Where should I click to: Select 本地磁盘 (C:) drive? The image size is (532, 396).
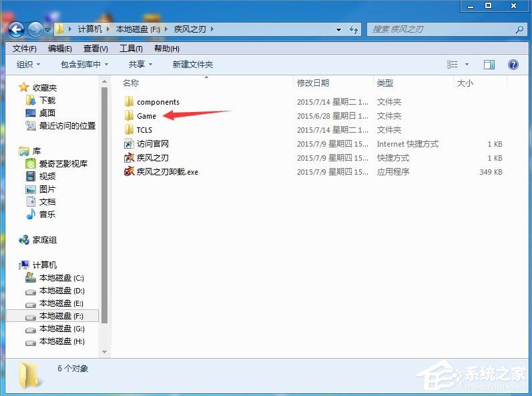click(x=61, y=278)
